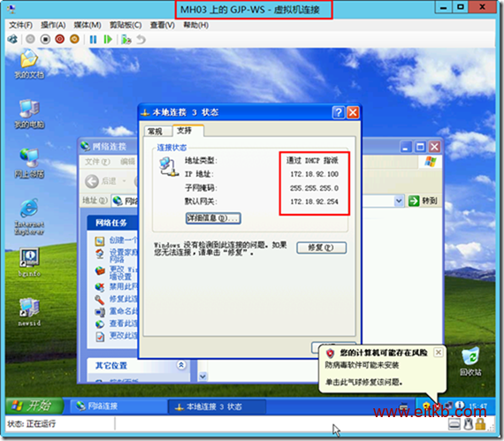Select 我的电脑 desktop icon

click(29, 113)
